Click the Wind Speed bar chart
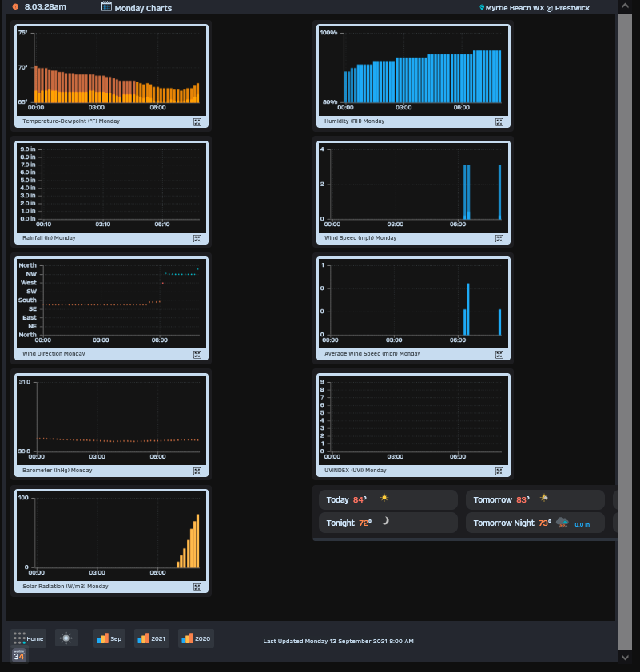The image size is (640, 672). [x=413, y=187]
